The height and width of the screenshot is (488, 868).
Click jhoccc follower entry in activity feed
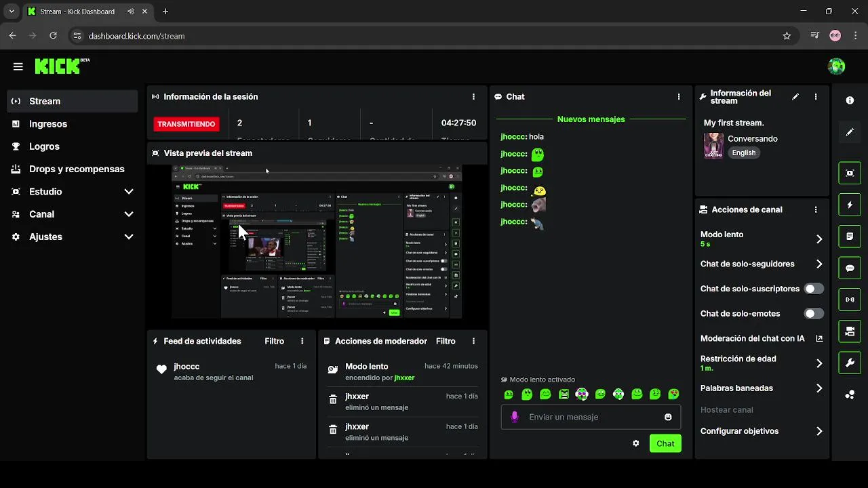pos(231,371)
